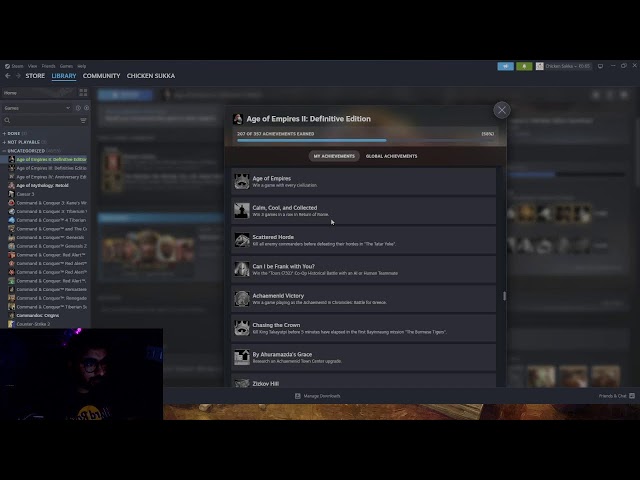Close the achievements popup with the X
This screenshot has height=480, width=640.
pos(502,110)
